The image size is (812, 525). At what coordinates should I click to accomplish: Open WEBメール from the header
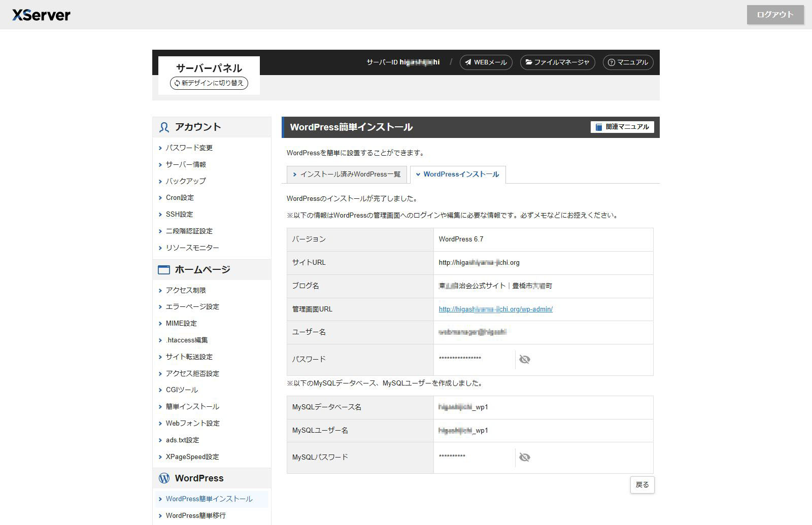tap(486, 62)
